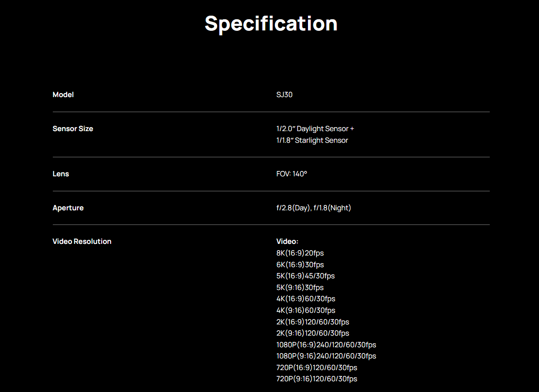Click the 1/2.0″ Daylight Sensor text

click(x=315, y=129)
